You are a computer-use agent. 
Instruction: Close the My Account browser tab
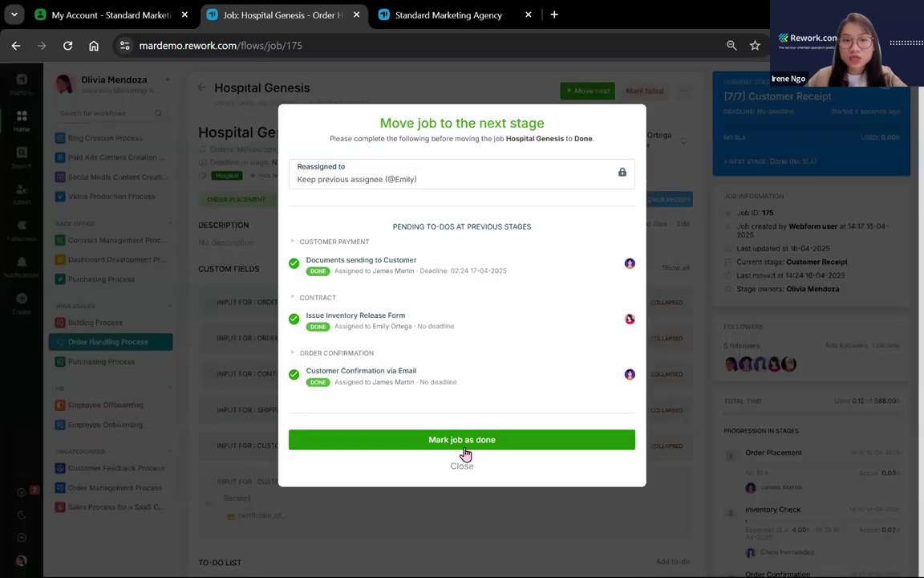pyautogui.click(x=184, y=14)
